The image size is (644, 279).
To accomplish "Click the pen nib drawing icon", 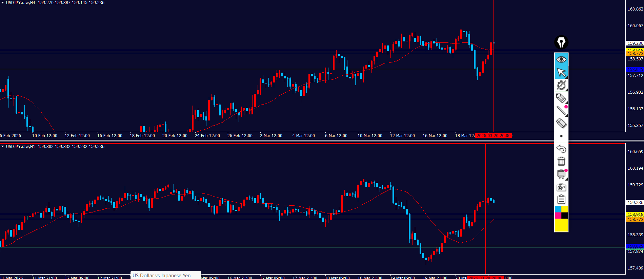I will tap(561, 42).
